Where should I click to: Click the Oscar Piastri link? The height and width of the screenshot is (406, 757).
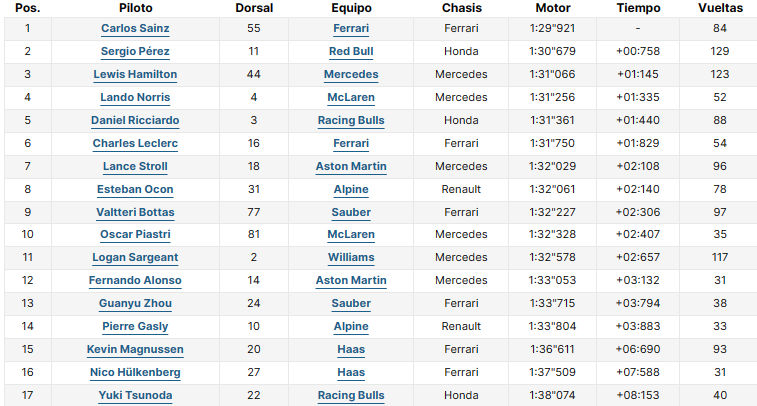pyautogui.click(x=135, y=235)
